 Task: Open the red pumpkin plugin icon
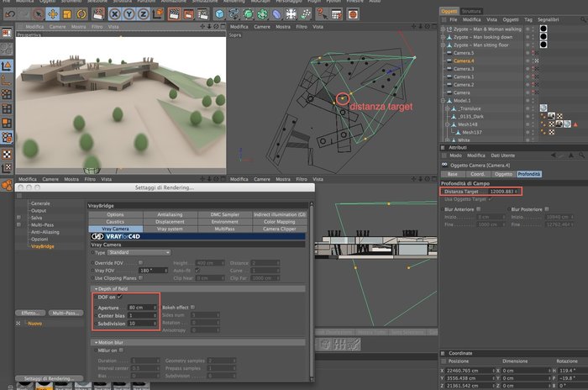(353, 14)
